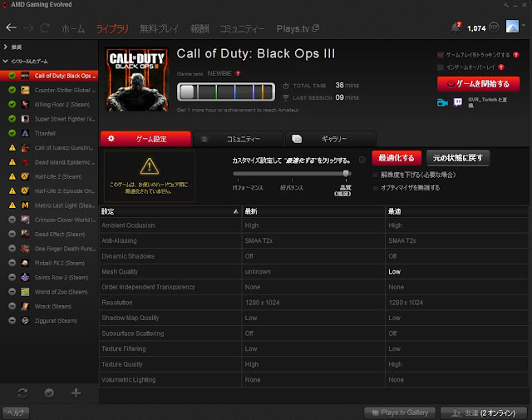532x420 pixels.
Task: Open help for in-game overlay option
Action: pyautogui.click(x=500, y=67)
